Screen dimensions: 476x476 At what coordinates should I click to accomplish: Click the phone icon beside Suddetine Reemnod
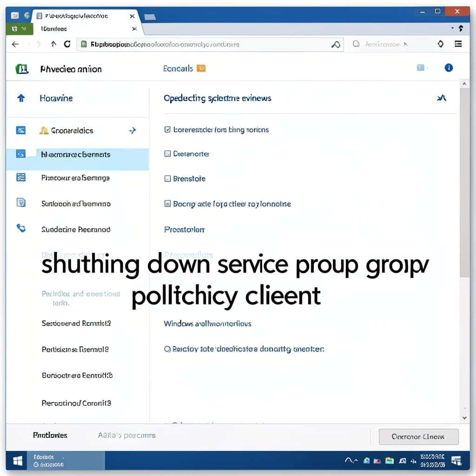21,228
